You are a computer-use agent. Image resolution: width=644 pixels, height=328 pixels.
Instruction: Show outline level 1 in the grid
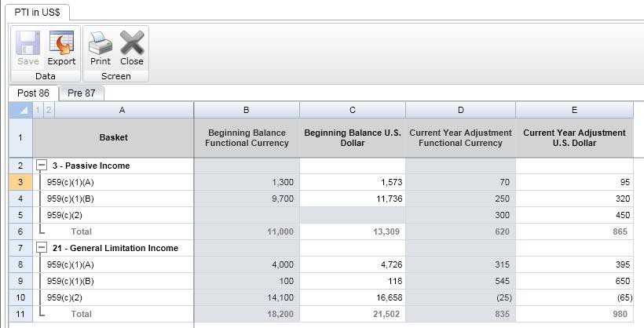(x=37, y=110)
